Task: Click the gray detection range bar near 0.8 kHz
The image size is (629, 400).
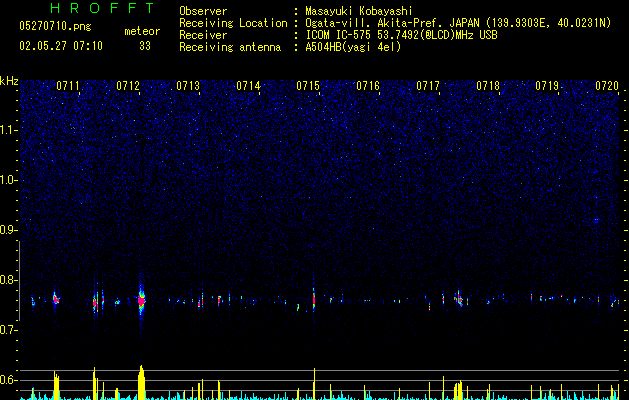Action: point(19,281)
